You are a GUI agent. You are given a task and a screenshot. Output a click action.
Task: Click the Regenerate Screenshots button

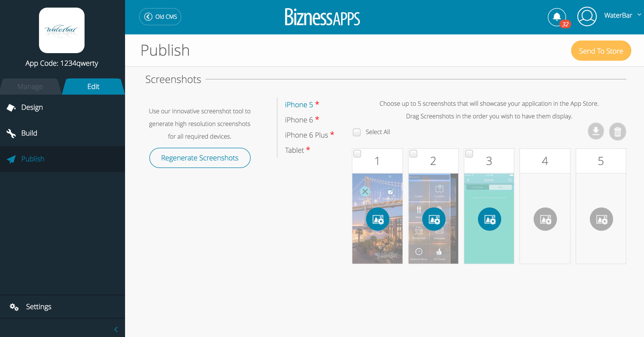click(x=199, y=158)
